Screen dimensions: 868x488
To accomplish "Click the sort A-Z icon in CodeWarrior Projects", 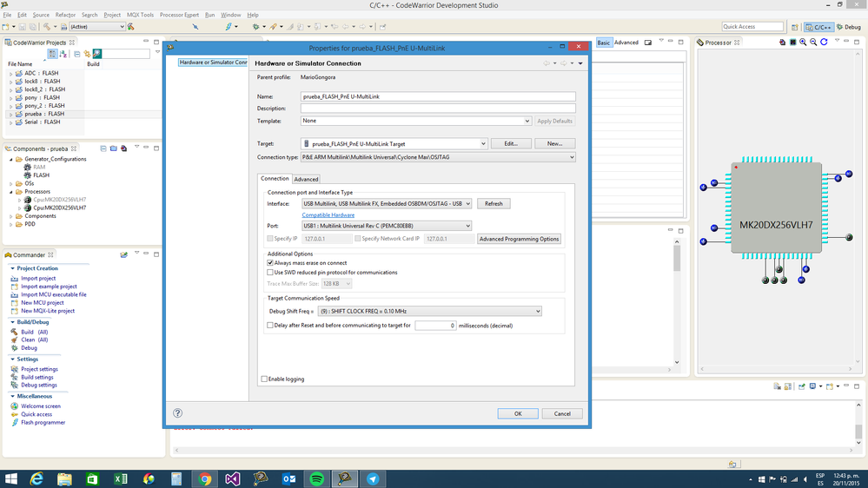I will (63, 54).
